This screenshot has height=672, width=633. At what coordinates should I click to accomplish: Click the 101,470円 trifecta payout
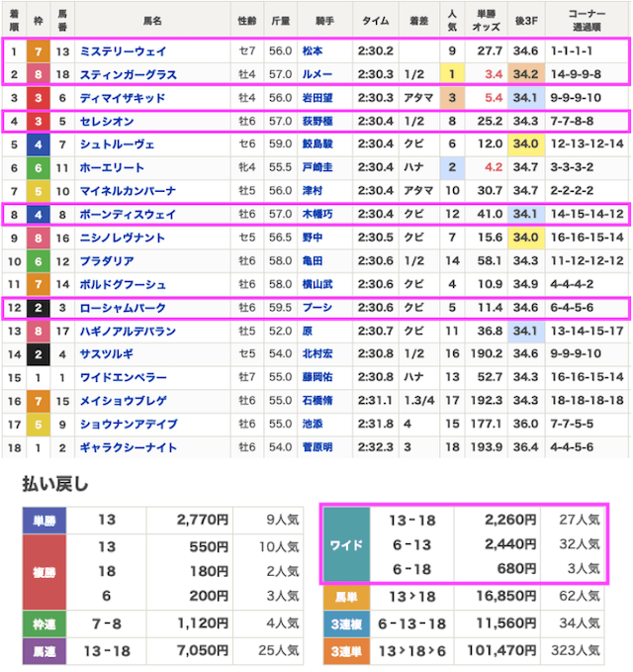click(x=501, y=651)
